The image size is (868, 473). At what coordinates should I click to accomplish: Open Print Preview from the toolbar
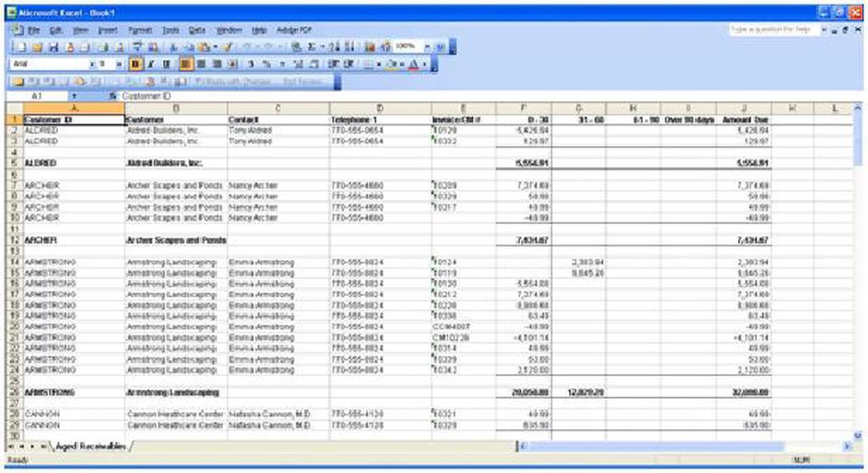119,47
